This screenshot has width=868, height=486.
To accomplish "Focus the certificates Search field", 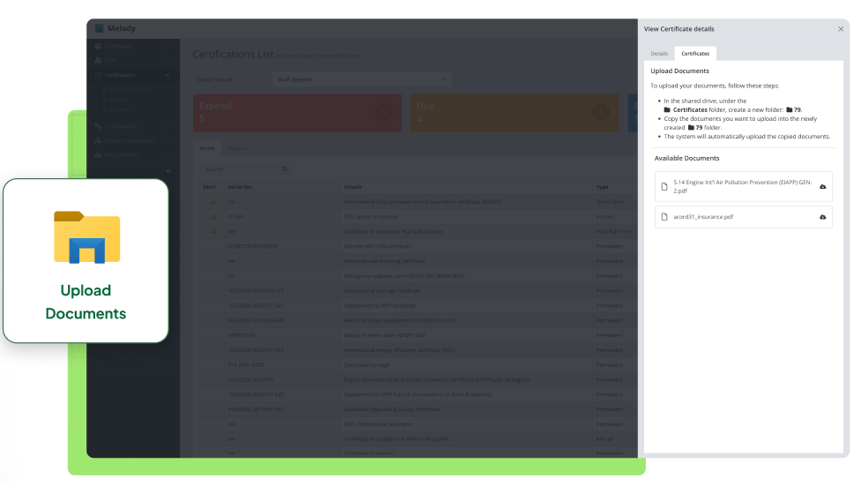I will coord(247,169).
